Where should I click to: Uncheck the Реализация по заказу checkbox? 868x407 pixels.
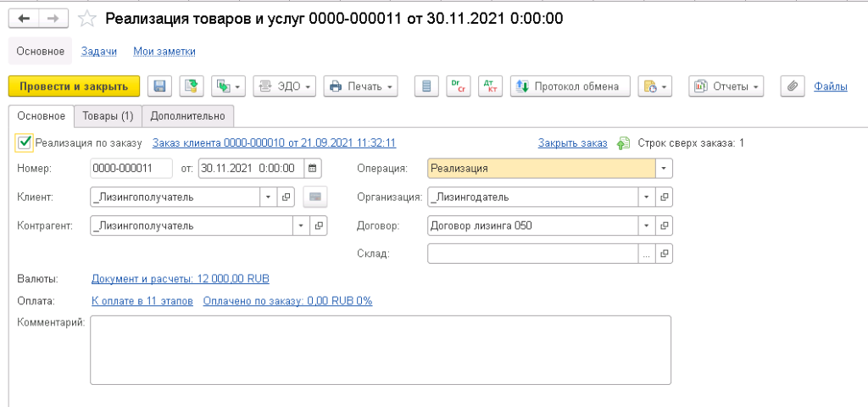[x=25, y=142]
